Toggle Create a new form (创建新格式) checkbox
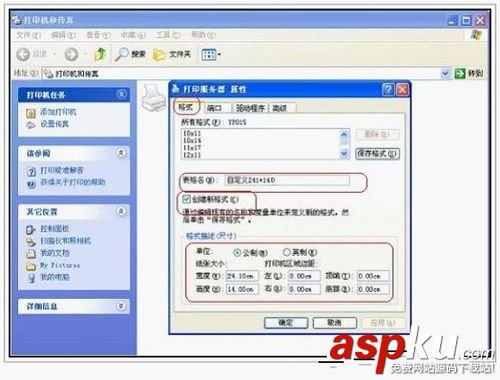The image size is (500, 380). coord(186,199)
